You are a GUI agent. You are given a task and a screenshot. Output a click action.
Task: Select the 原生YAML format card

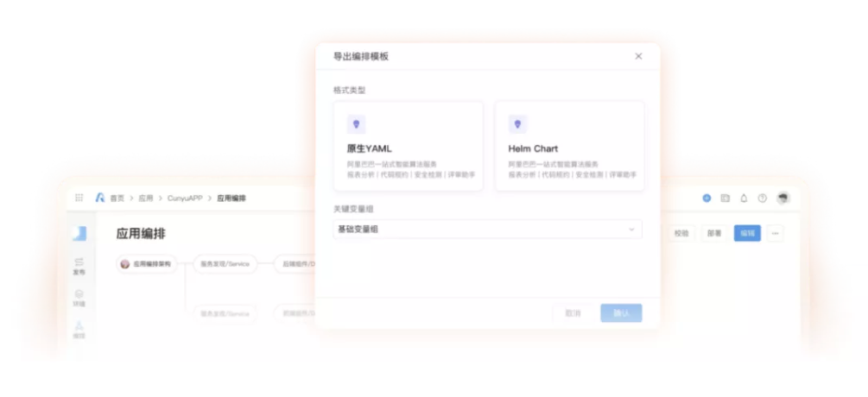coord(409,146)
